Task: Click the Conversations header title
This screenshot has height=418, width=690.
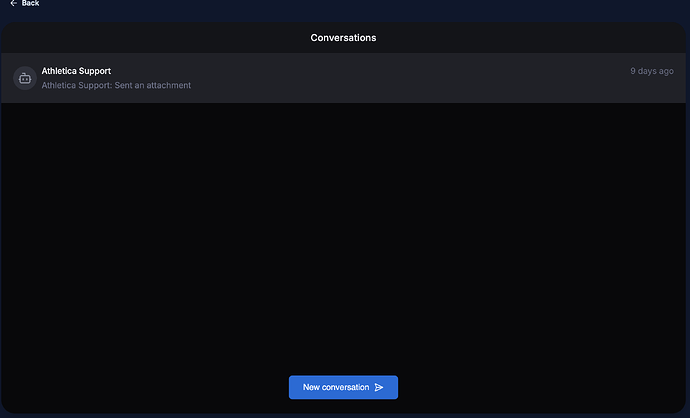Action: click(x=343, y=38)
